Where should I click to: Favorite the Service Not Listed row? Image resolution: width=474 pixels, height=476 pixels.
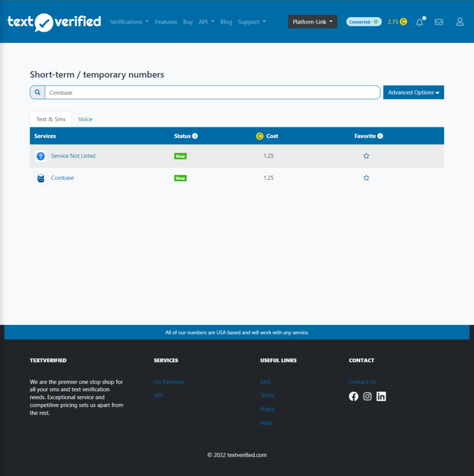pos(366,156)
